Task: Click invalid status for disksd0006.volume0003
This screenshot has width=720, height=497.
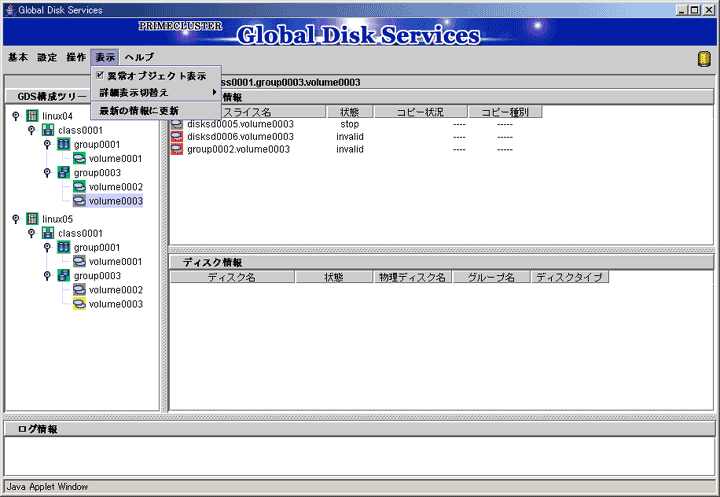Action: click(x=349, y=136)
